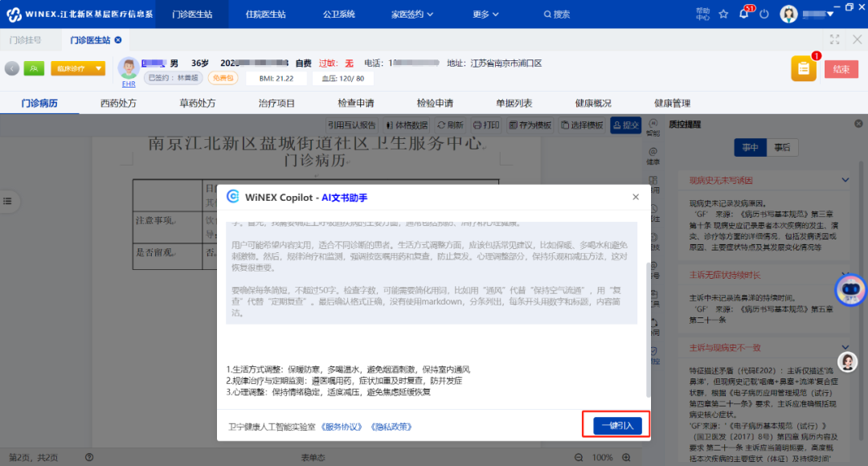Image resolution: width=868 pixels, height=466 pixels.
Task: Click the 刷新 refresh button
Action: pos(451,125)
